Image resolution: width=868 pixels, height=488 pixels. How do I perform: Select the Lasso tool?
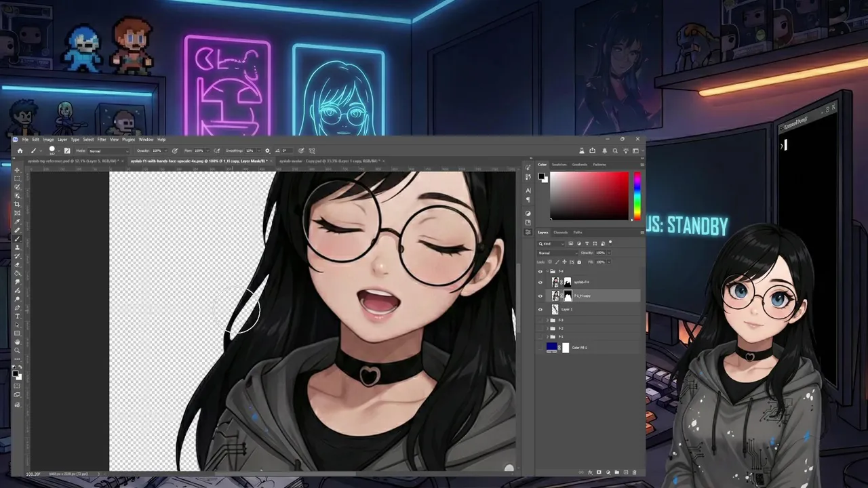[18, 187]
